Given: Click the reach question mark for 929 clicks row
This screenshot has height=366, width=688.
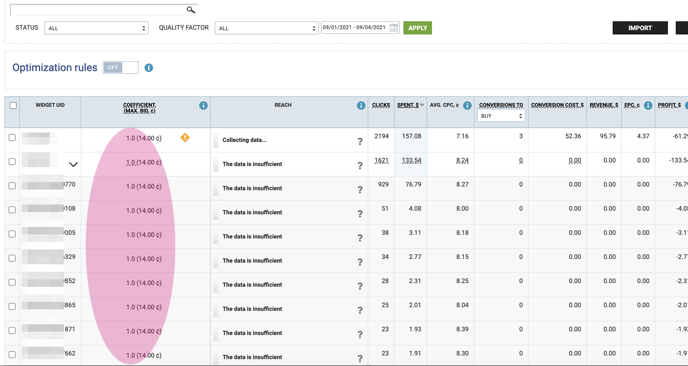Looking at the screenshot, I should click(360, 190).
